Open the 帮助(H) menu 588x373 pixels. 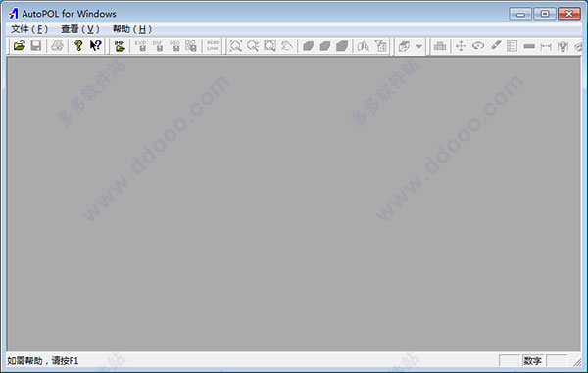click(x=132, y=29)
